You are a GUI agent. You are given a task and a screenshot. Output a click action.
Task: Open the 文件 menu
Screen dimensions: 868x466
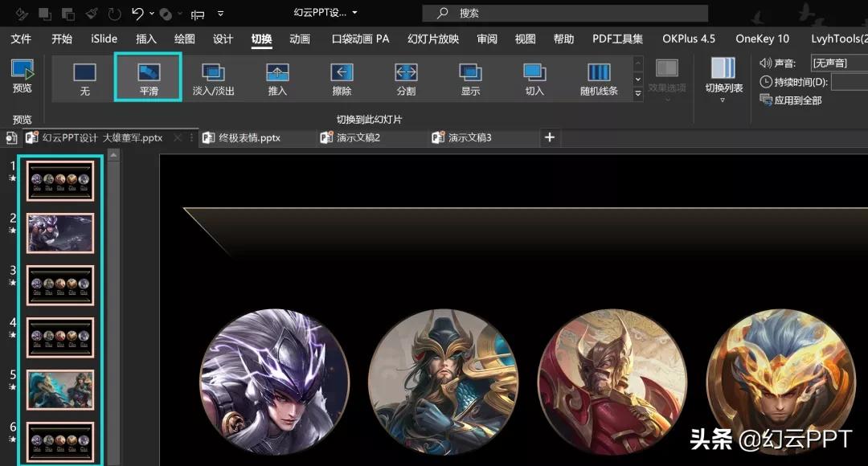pyautogui.click(x=21, y=39)
